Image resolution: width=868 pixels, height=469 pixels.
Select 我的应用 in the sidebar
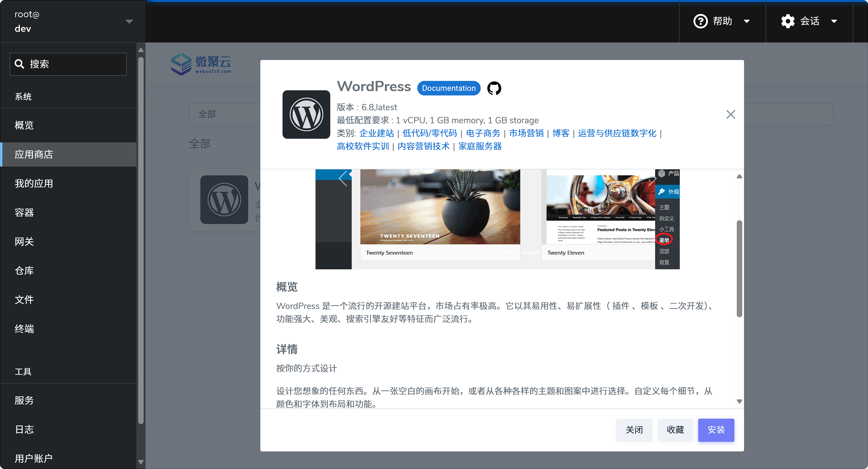pos(34,183)
